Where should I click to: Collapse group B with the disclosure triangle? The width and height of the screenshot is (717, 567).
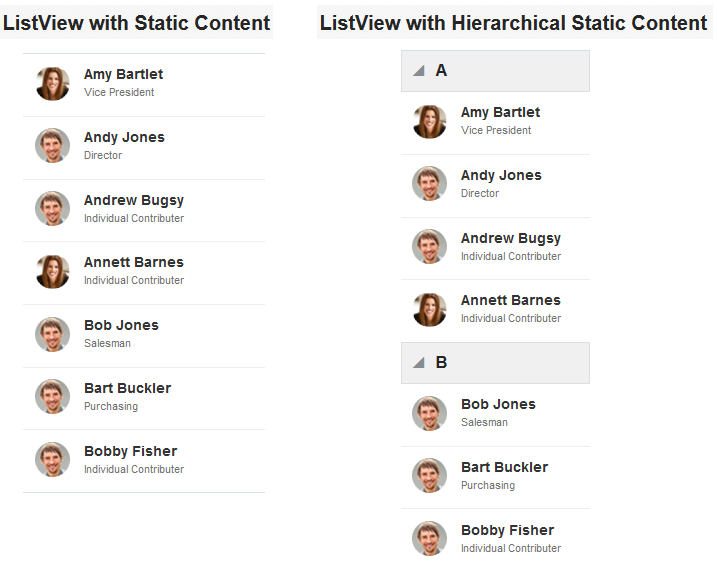click(x=419, y=363)
